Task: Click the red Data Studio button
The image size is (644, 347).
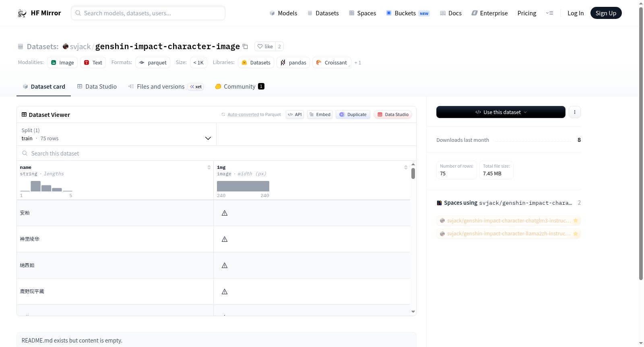Action: (x=393, y=114)
